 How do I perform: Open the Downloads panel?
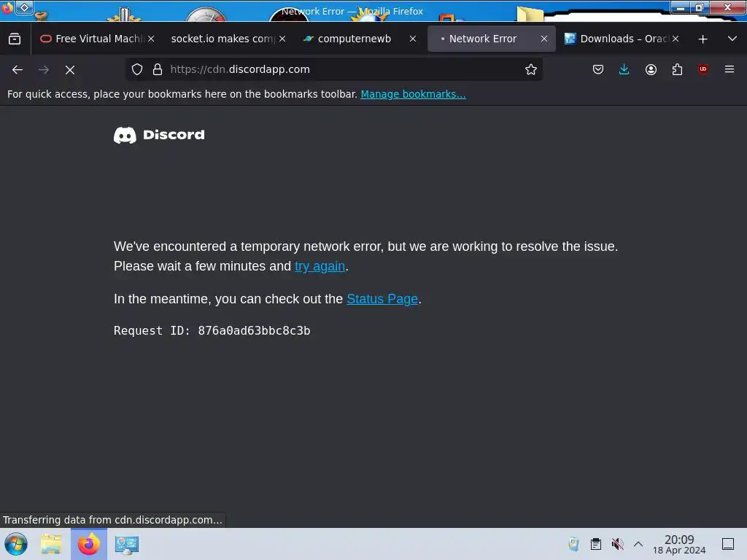[624, 69]
